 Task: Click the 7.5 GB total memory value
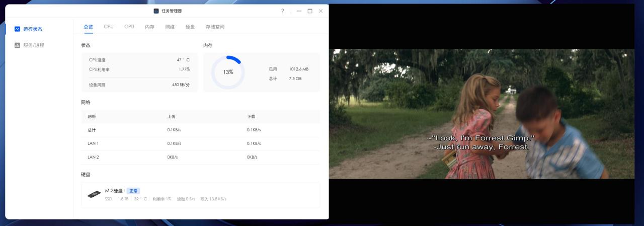[x=295, y=79]
